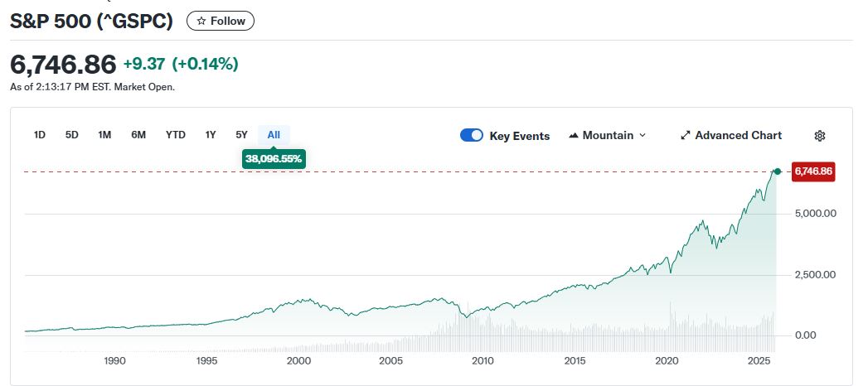
Task: Click the star icon in Follow button
Action: (201, 21)
